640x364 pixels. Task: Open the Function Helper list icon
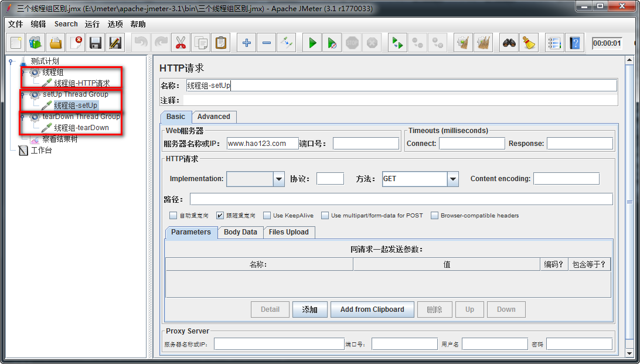[553, 43]
